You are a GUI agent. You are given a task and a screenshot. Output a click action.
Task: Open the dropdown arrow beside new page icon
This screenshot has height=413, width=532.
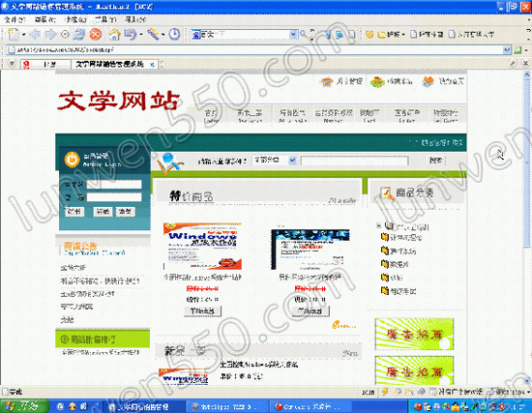pos(24,34)
